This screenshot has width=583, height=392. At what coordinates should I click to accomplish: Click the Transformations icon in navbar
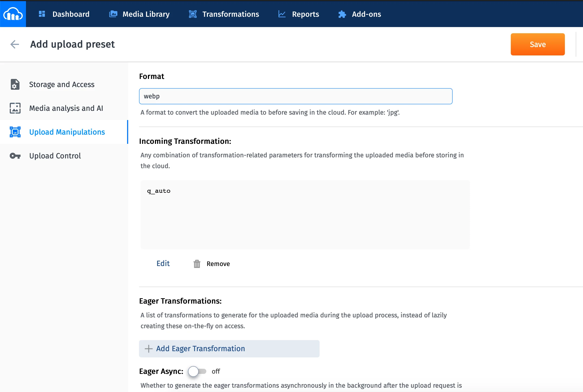(193, 14)
